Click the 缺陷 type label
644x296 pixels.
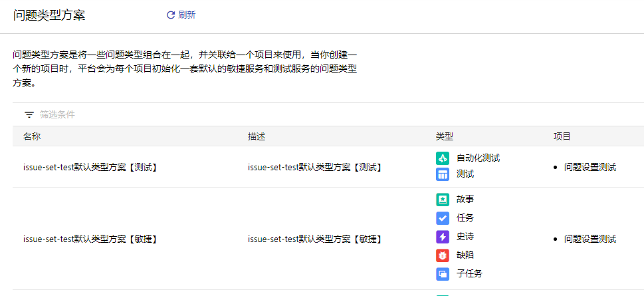465,255
